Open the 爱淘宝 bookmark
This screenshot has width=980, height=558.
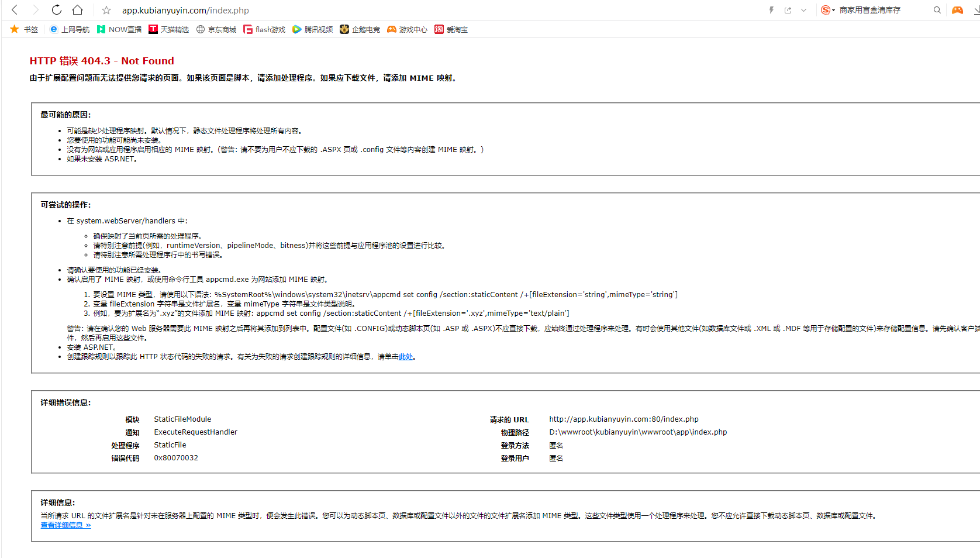[451, 29]
